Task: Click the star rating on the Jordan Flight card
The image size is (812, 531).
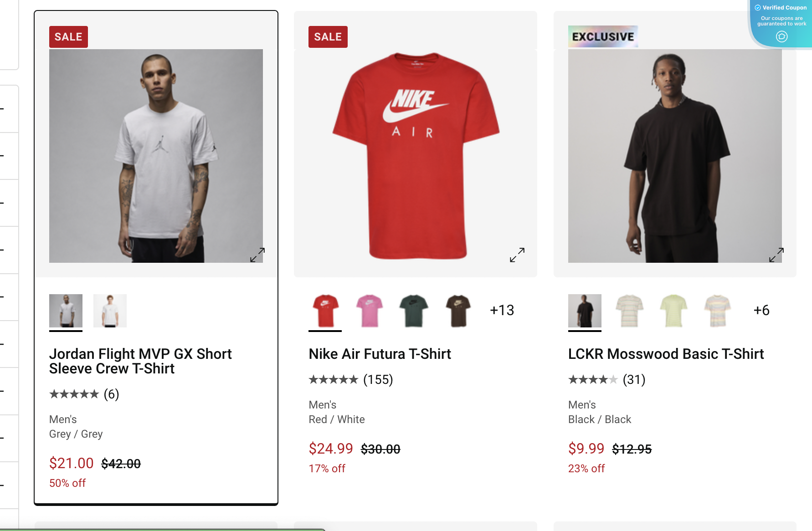Action: click(74, 394)
